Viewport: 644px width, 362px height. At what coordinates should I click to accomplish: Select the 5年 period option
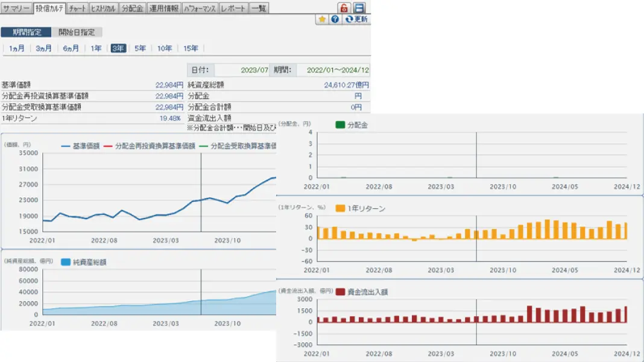pos(140,48)
